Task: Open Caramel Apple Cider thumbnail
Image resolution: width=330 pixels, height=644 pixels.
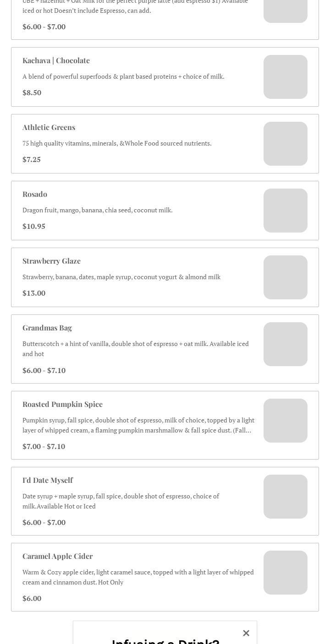Action: click(285, 573)
